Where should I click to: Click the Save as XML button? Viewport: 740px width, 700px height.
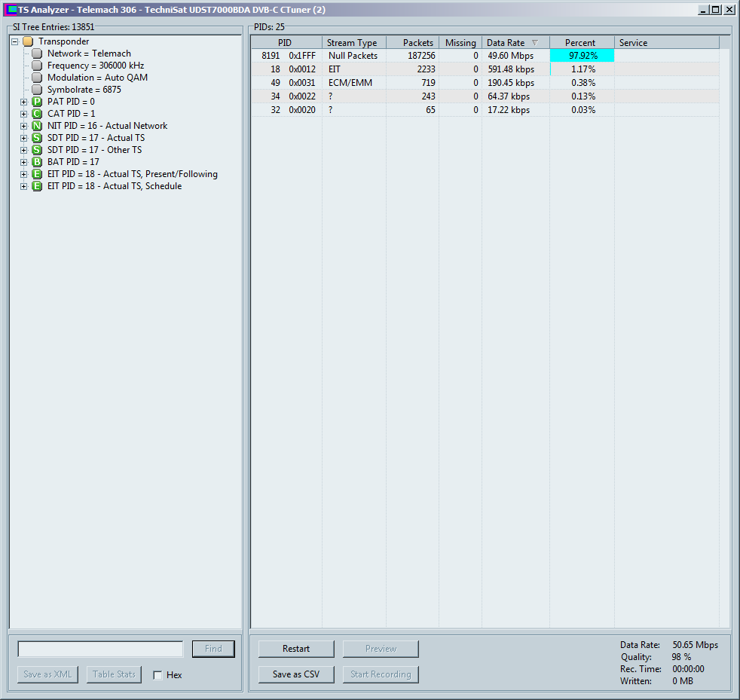click(x=47, y=674)
